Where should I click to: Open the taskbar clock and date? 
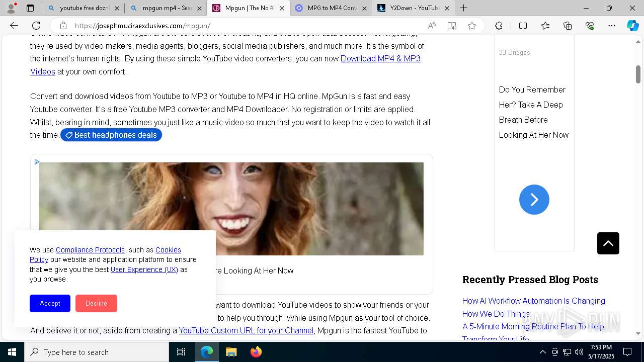point(601,352)
